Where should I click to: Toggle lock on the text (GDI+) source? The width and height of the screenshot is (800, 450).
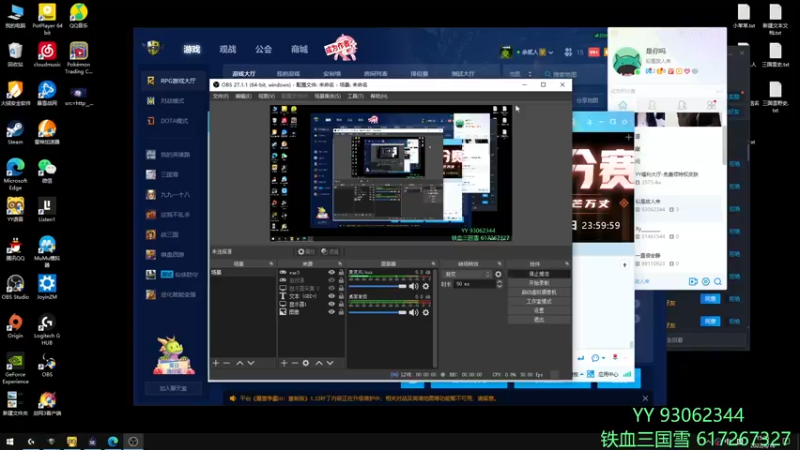click(x=341, y=296)
